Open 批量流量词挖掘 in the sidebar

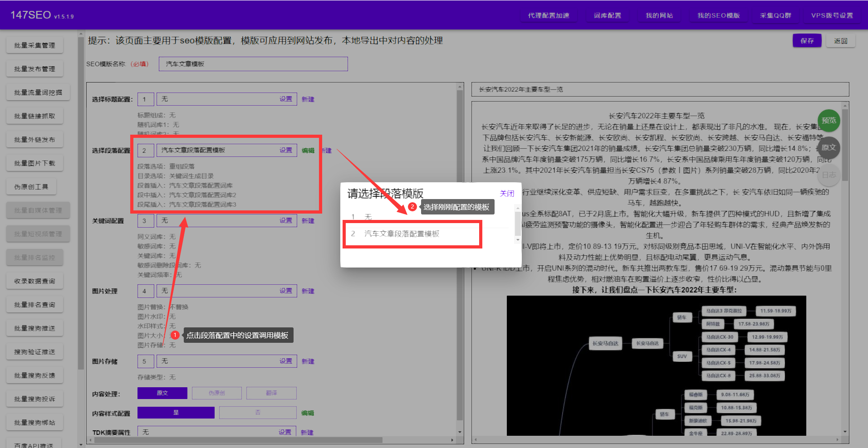pyautogui.click(x=38, y=93)
